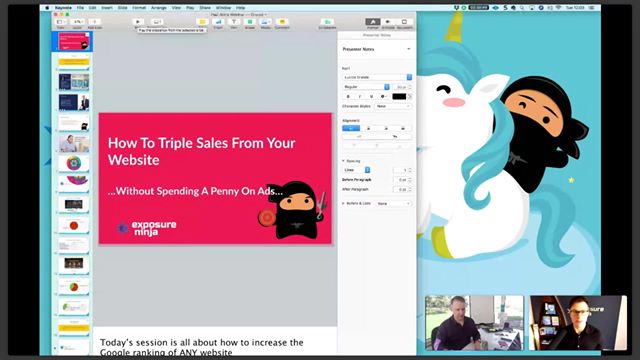The image size is (640, 360).
Task: Click the black text color swatch
Action: pyautogui.click(x=399, y=96)
